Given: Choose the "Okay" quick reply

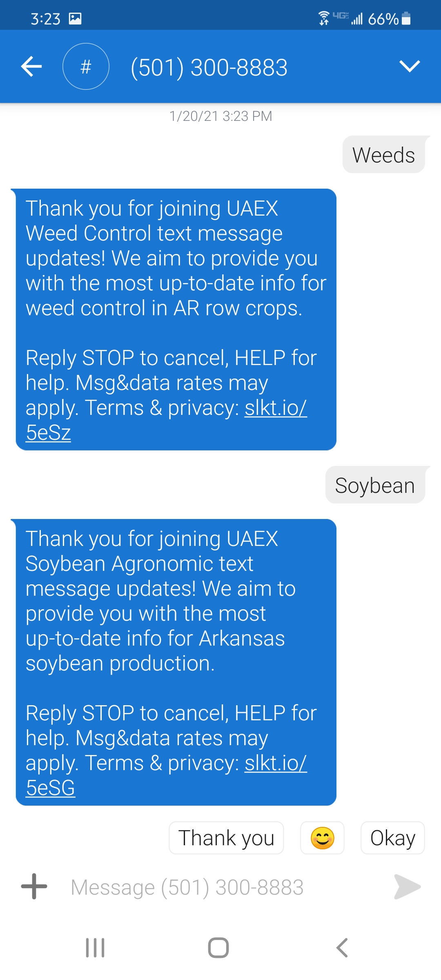Looking at the screenshot, I should pos(392,838).
